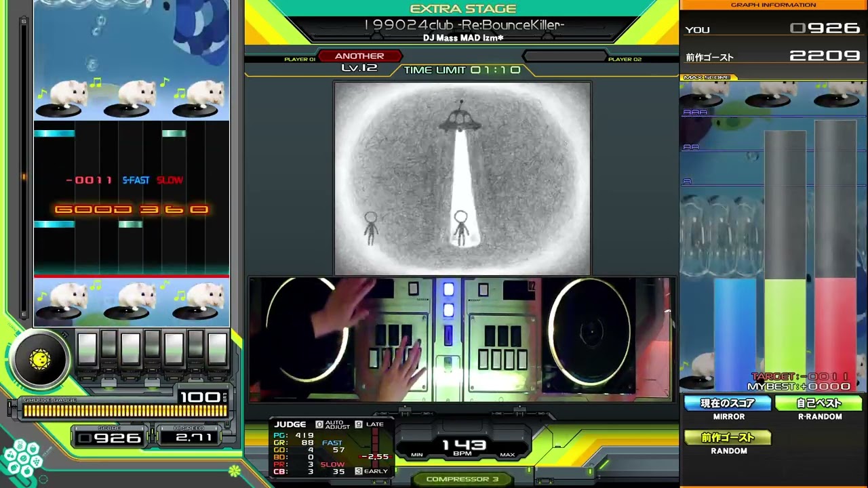
Task: Click the S-FAST timing label
Action: click(136, 180)
